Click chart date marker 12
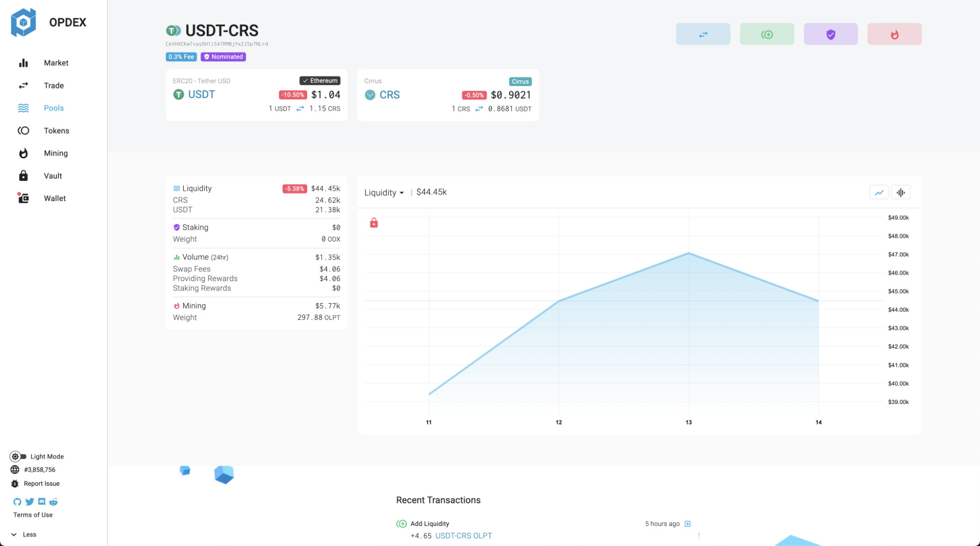Image resolution: width=980 pixels, height=546 pixels. click(x=559, y=422)
